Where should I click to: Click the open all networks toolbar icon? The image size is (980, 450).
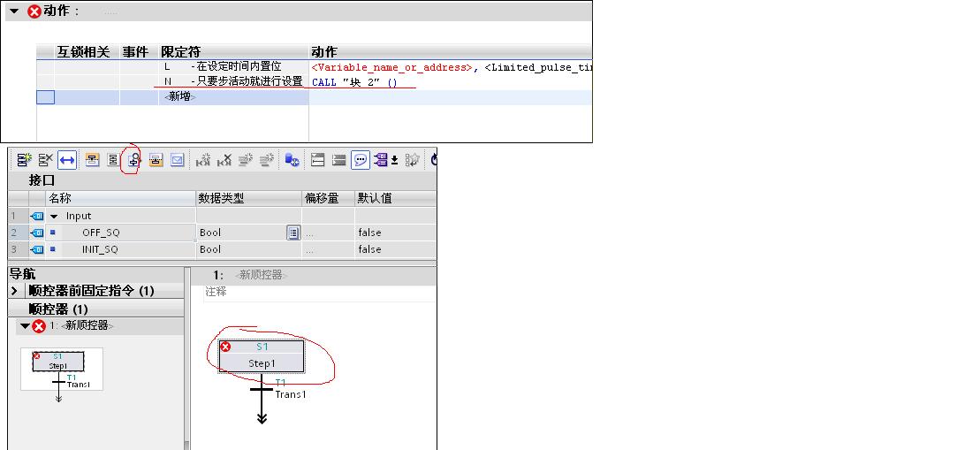(x=317, y=160)
